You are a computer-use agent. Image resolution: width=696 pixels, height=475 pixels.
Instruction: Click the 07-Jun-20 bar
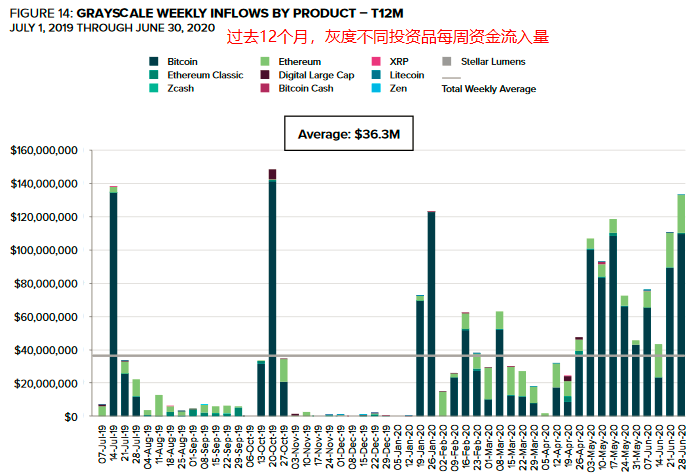[647, 352]
